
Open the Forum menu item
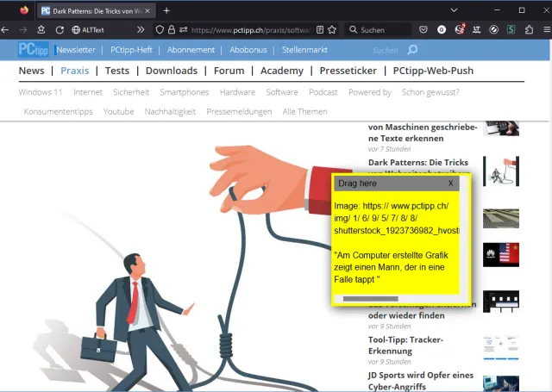coord(229,71)
